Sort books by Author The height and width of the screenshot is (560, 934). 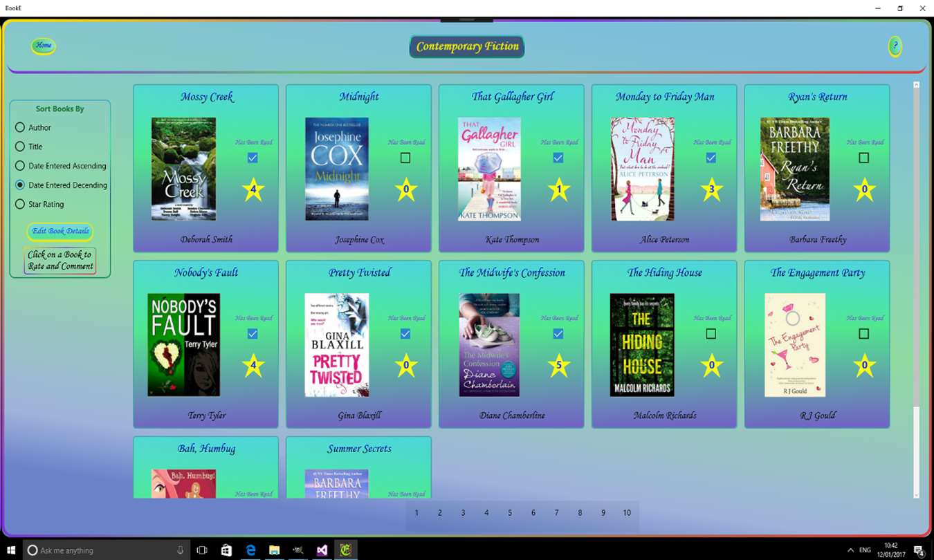(x=33, y=127)
